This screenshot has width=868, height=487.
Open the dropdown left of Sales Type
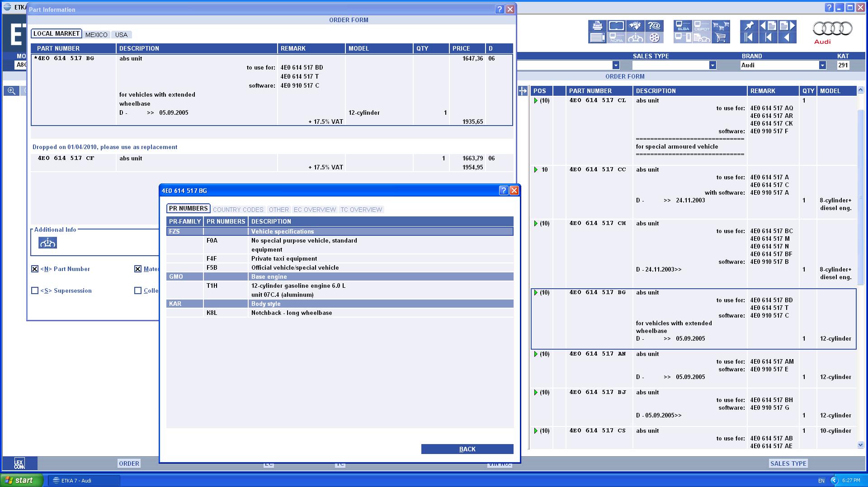click(x=616, y=65)
